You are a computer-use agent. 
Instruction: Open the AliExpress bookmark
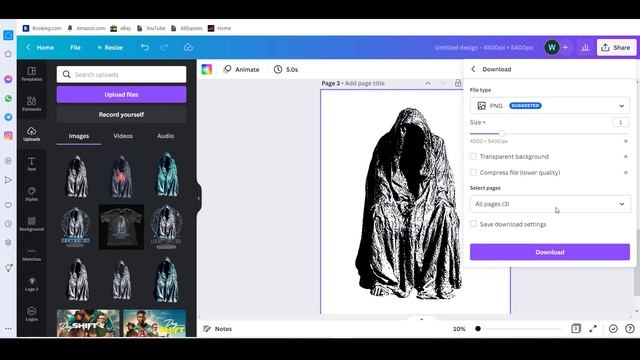[x=187, y=28]
